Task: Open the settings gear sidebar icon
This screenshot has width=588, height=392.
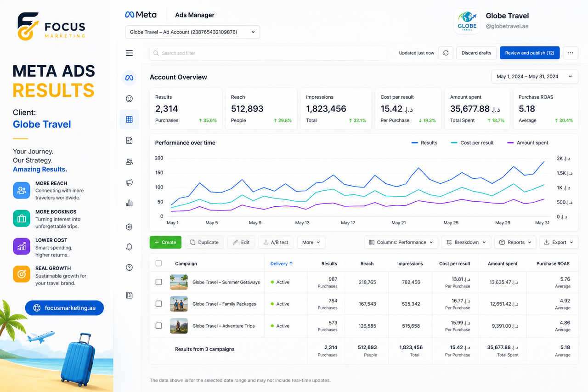Action: pyautogui.click(x=129, y=227)
